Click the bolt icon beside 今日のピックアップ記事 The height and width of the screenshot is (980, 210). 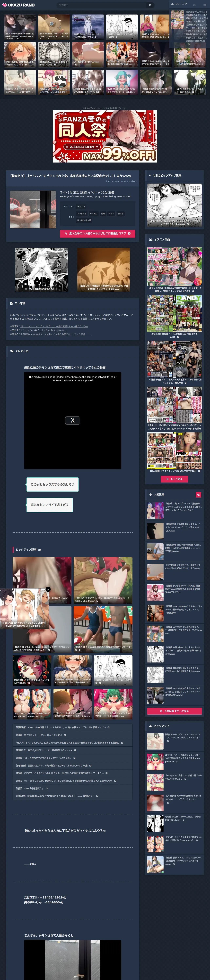[150, 175]
